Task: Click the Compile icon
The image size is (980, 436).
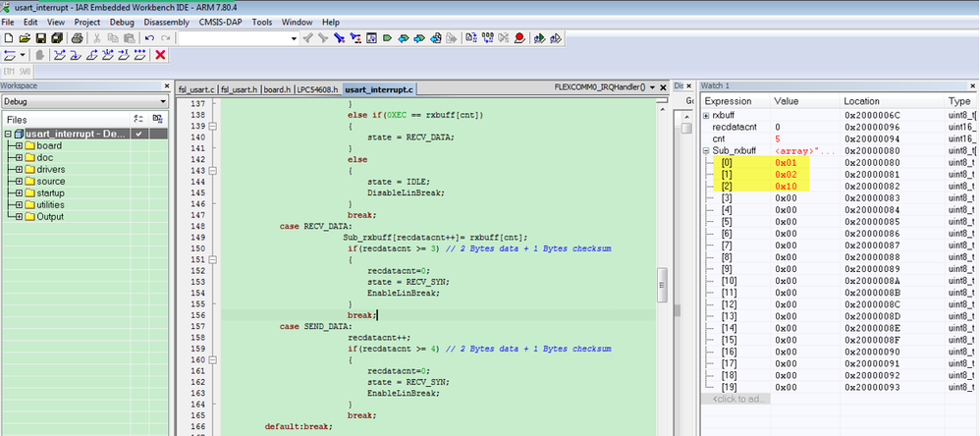Action: point(470,38)
